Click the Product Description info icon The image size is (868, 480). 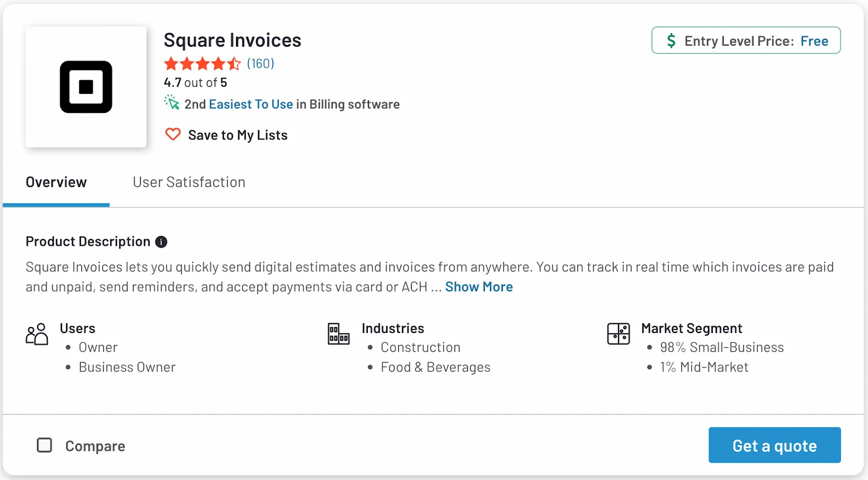point(161,242)
